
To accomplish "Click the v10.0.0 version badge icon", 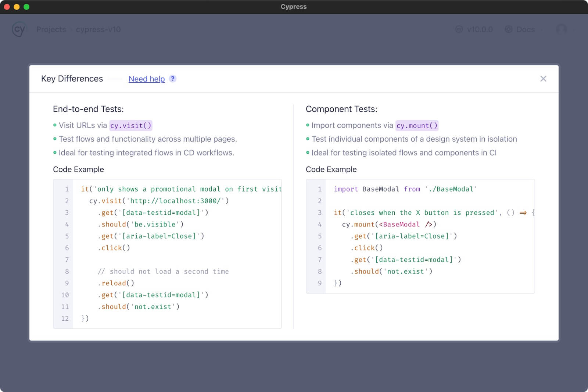I will pyautogui.click(x=459, y=29).
